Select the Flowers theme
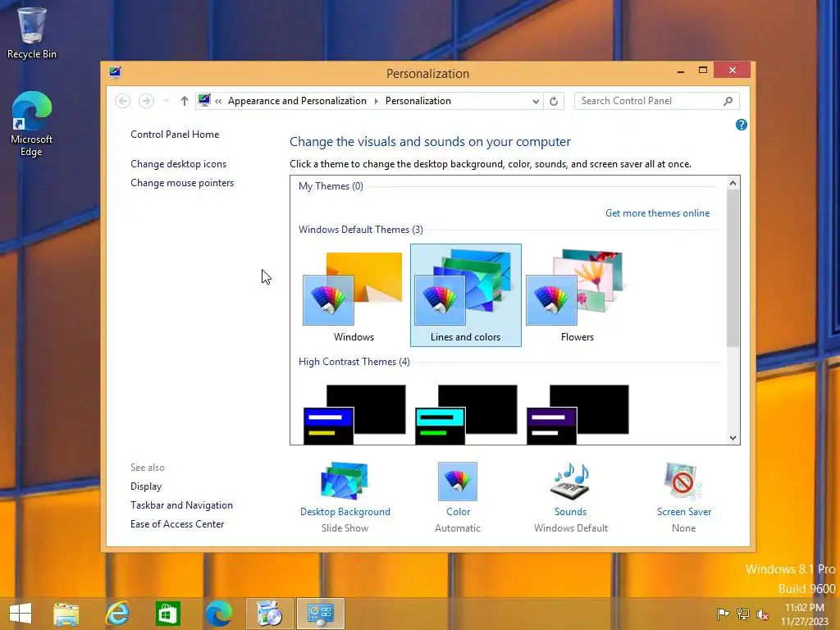The image size is (840, 630). (x=577, y=295)
